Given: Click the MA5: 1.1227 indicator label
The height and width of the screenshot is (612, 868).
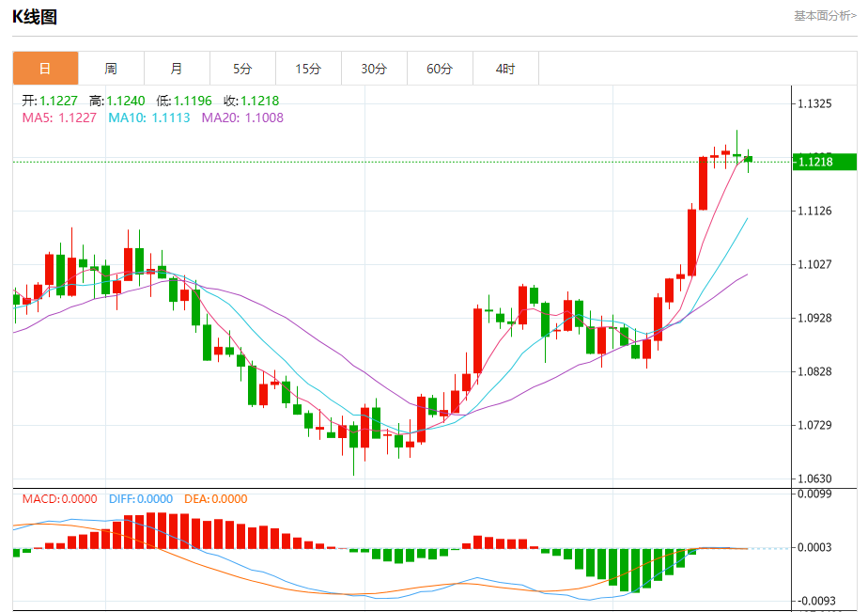Looking at the screenshot, I should (59, 118).
